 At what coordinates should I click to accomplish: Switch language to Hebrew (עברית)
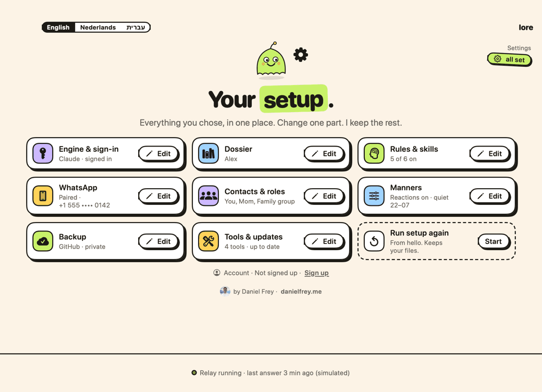tap(135, 27)
